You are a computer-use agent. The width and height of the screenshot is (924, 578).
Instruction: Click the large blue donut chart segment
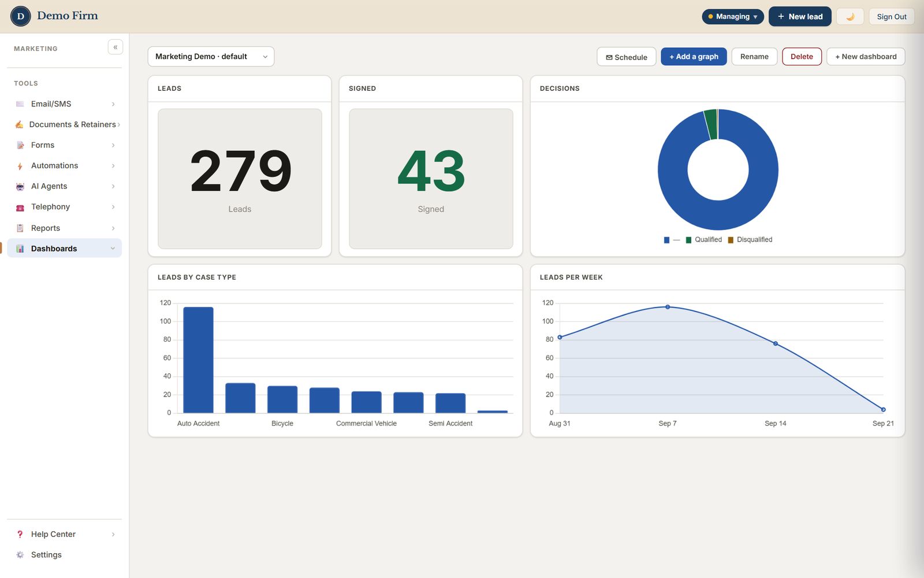pos(718,215)
